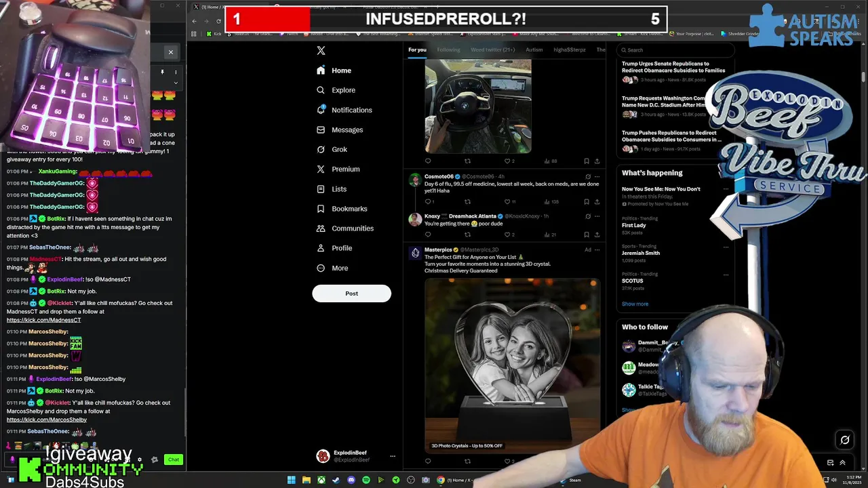Switch to the Following tab
The height and width of the screenshot is (488, 868).
pos(448,49)
